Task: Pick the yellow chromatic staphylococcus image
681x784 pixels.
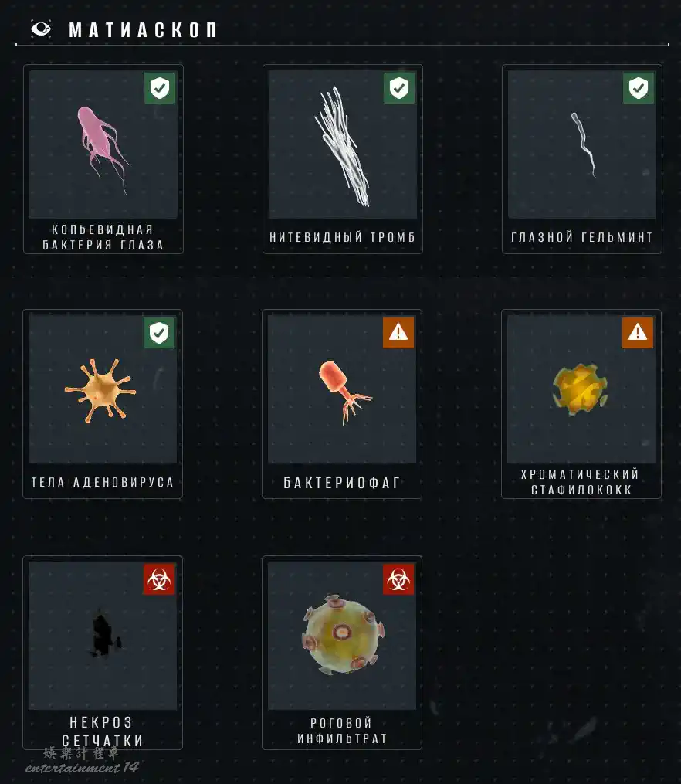Action: pyautogui.click(x=581, y=389)
